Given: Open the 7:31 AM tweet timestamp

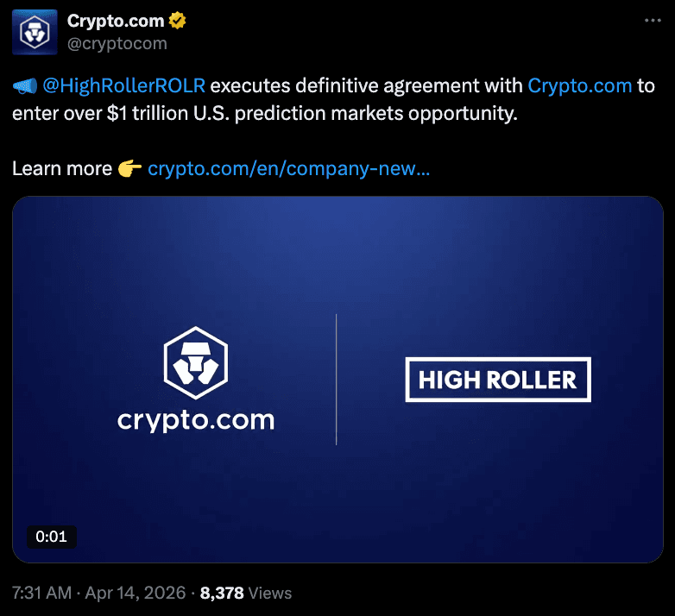Looking at the screenshot, I should click(41, 593).
